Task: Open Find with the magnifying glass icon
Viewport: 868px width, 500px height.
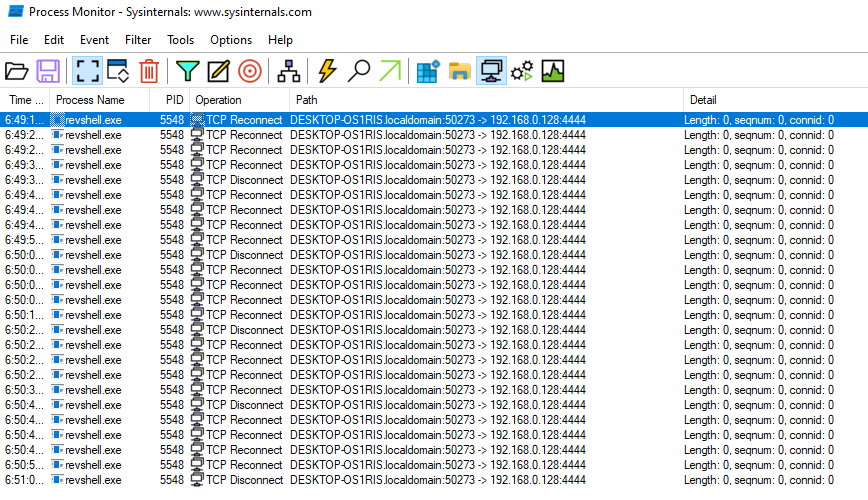Action: click(359, 71)
